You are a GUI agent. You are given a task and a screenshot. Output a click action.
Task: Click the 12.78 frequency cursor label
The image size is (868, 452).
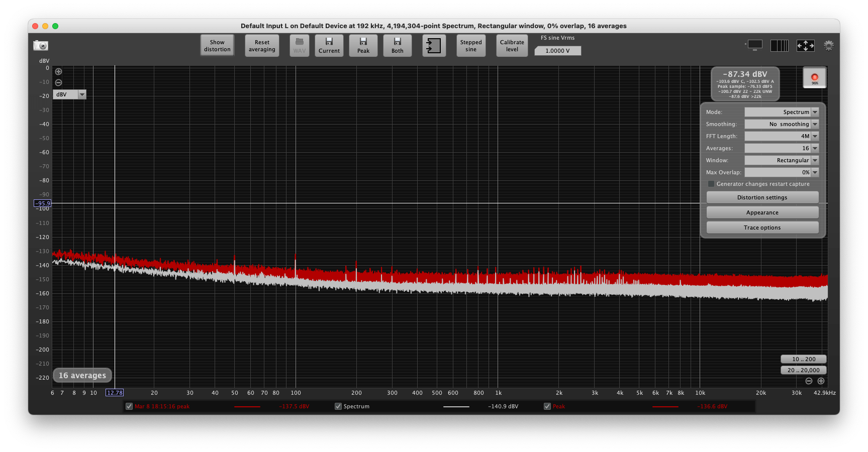tap(115, 393)
